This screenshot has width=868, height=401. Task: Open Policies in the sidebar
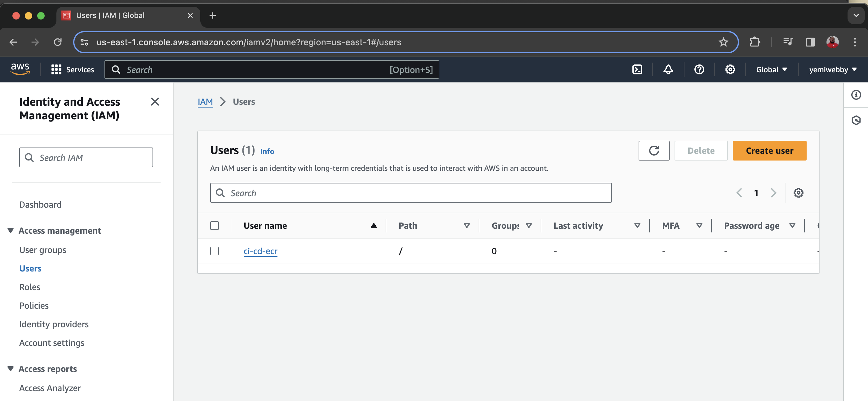click(x=34, y=306)
